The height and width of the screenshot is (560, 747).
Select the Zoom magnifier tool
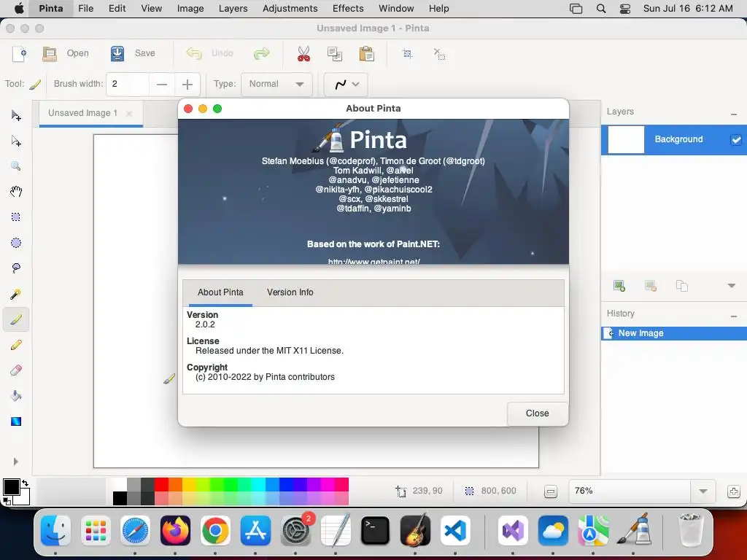16,166
